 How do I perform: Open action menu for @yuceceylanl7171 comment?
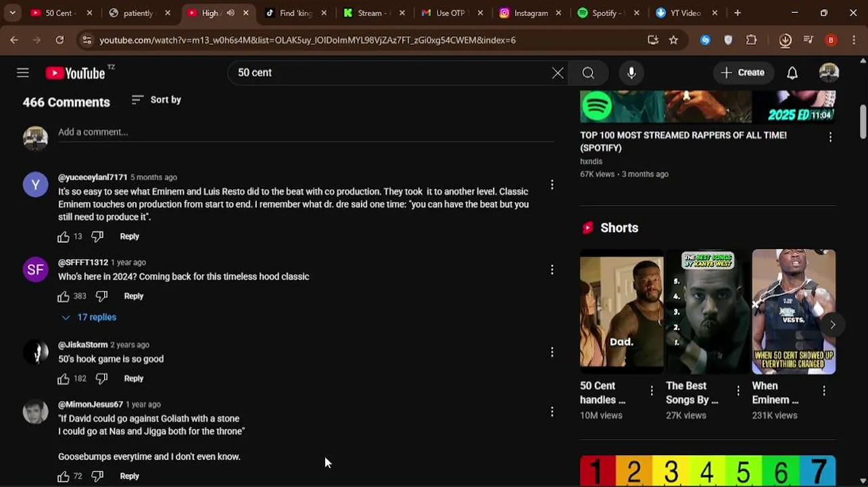552,185
